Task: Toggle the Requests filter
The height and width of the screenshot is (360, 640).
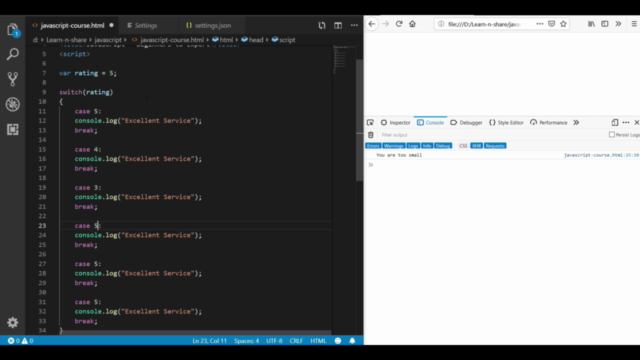Action: click(495, 146)
